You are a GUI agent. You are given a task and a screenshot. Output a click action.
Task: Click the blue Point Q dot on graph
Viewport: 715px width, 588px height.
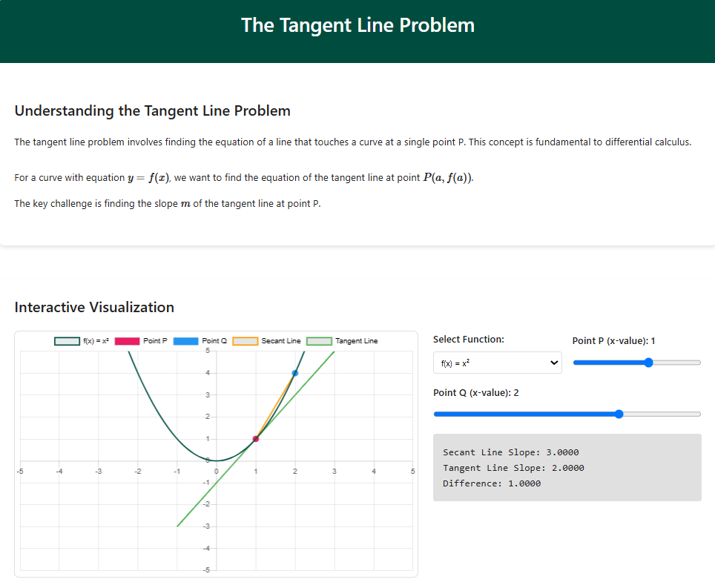[x=295, y=373]
